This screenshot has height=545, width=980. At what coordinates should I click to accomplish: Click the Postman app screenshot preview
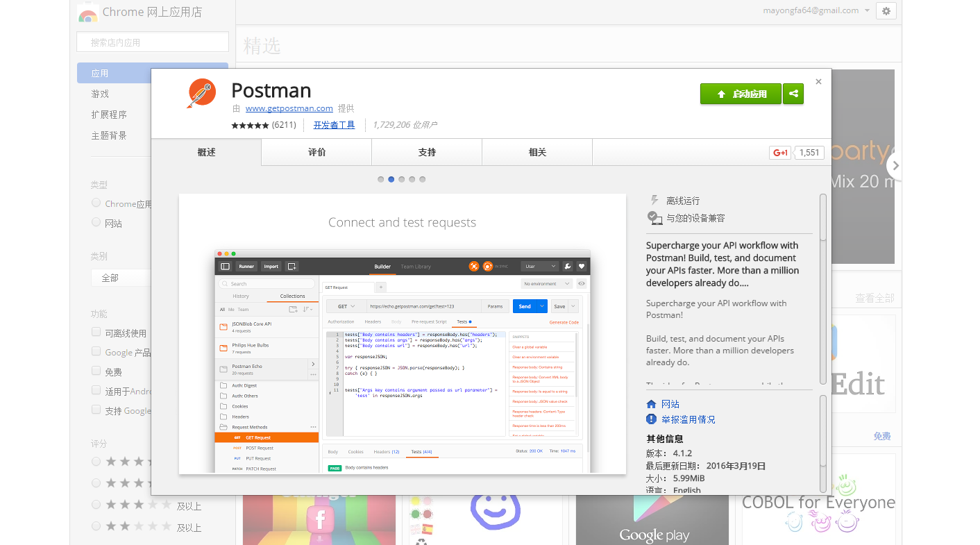[x=403, y=334]
